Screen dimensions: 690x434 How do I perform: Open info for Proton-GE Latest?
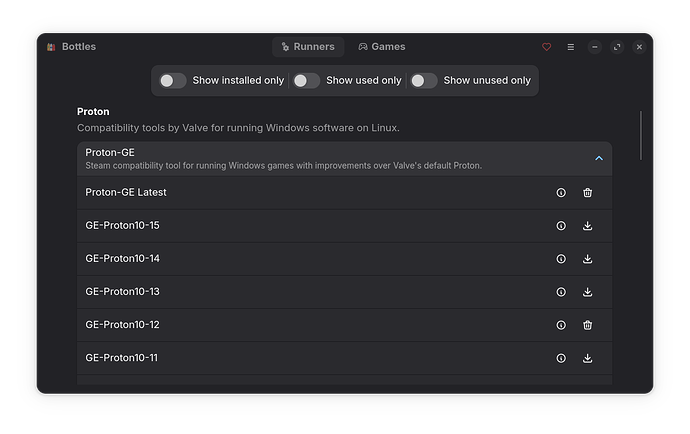[x=561, y=192]
